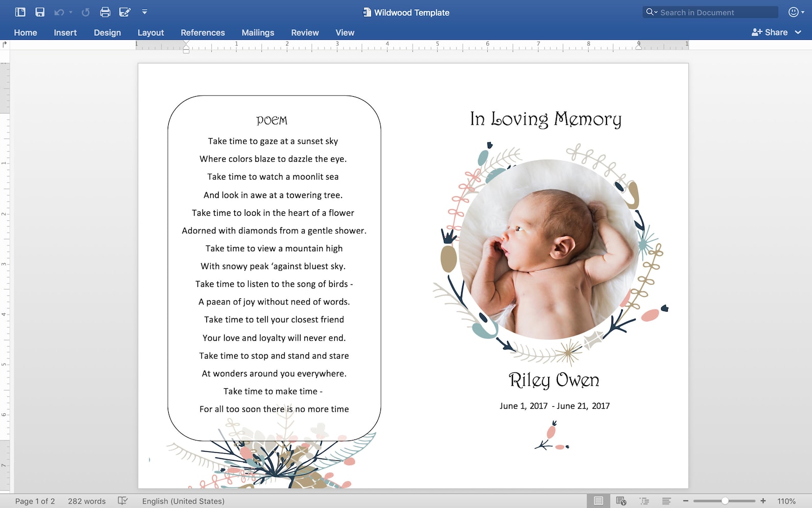Click the Page 1 of 2 indicator
Image resolution: width=812 pixels, height=508 pixels.
[35, 501]
